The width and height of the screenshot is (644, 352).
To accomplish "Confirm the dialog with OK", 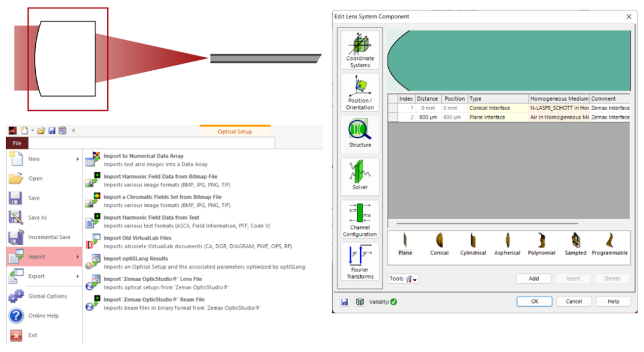I will 534,301.
